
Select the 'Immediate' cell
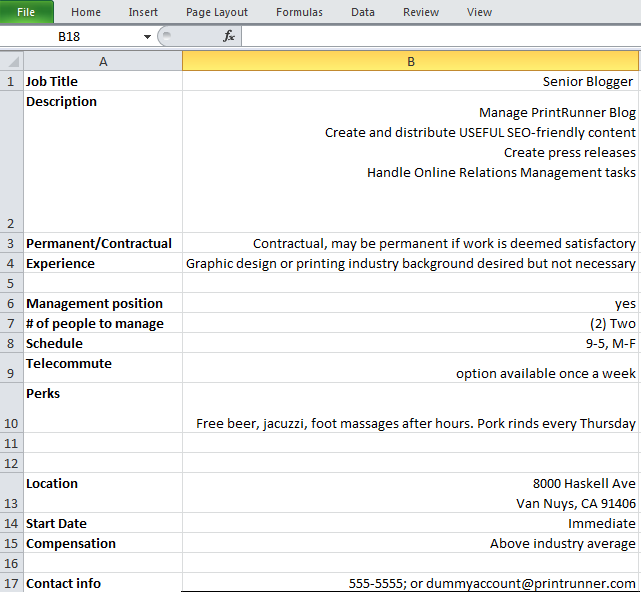click(411, 523)
